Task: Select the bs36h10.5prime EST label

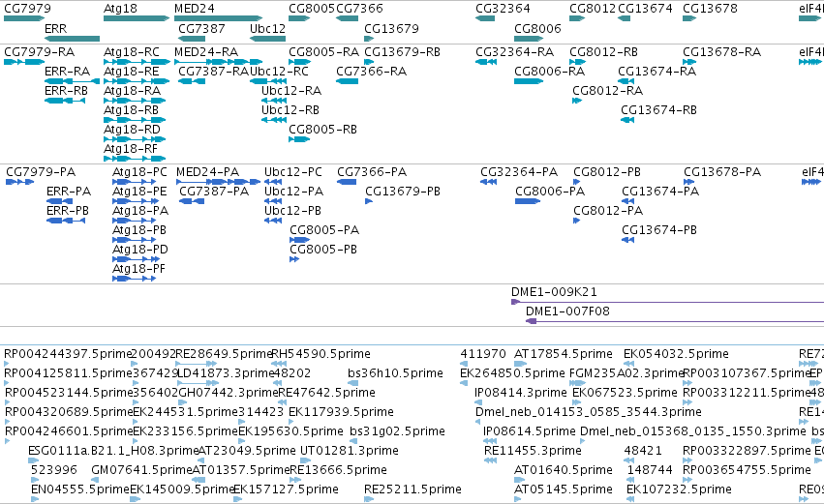Action: pos(396,373)
